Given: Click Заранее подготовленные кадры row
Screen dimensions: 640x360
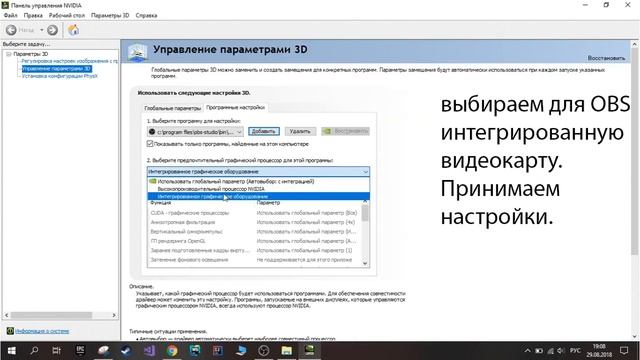Looking at the screenshot, I should 254,250.
